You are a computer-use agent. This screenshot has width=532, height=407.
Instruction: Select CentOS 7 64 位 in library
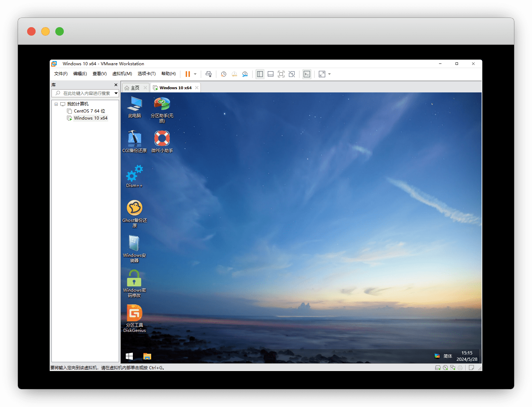tap(89, 111)
